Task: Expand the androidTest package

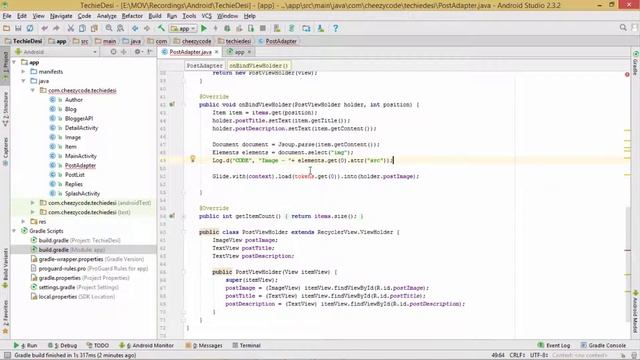Action: click(33, 203)
